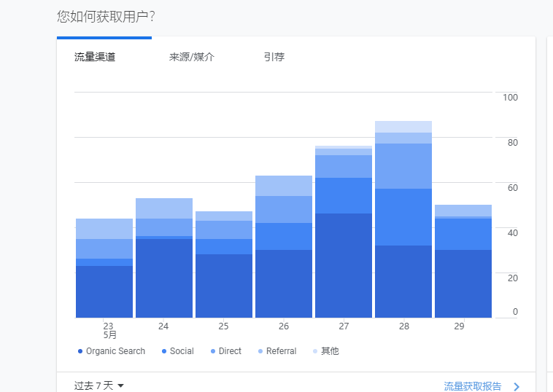Open the 引荐 tab

pyautogui.click(x=274, y=57)
